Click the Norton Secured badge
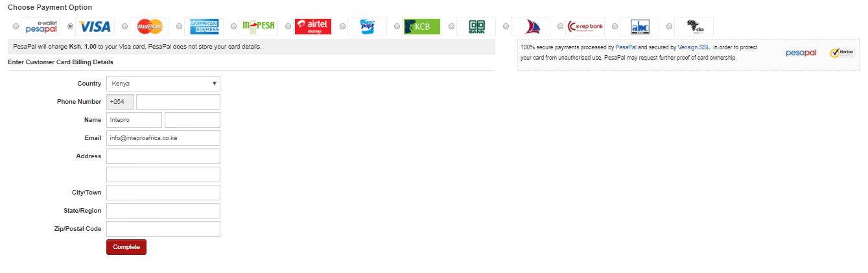This screenshot has width=868, height=273. point(843,53)
